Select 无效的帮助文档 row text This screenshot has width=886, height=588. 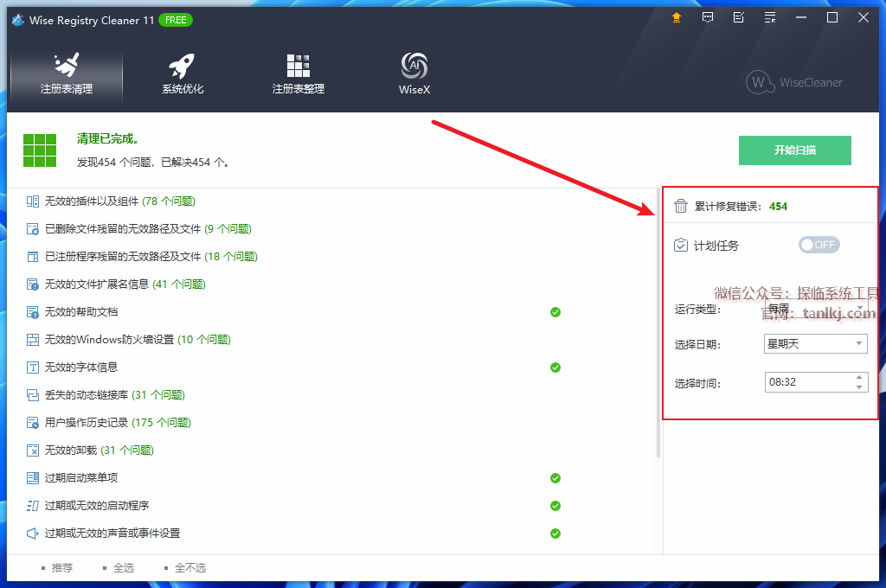tap(81, 312)
